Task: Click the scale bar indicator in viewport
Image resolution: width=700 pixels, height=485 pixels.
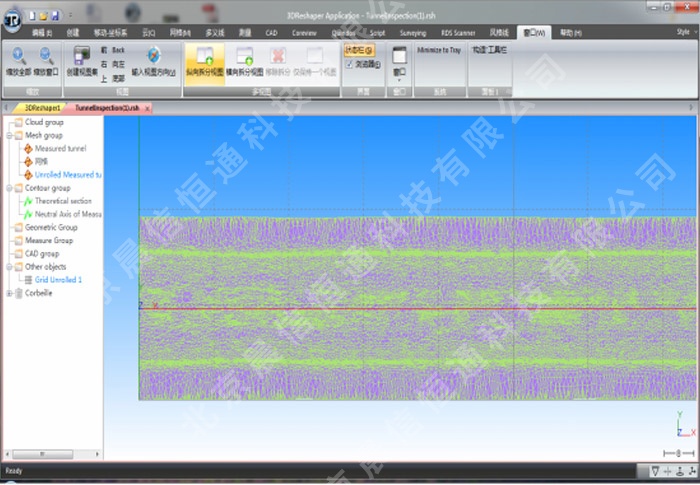Action: click(x=679, y=453)
